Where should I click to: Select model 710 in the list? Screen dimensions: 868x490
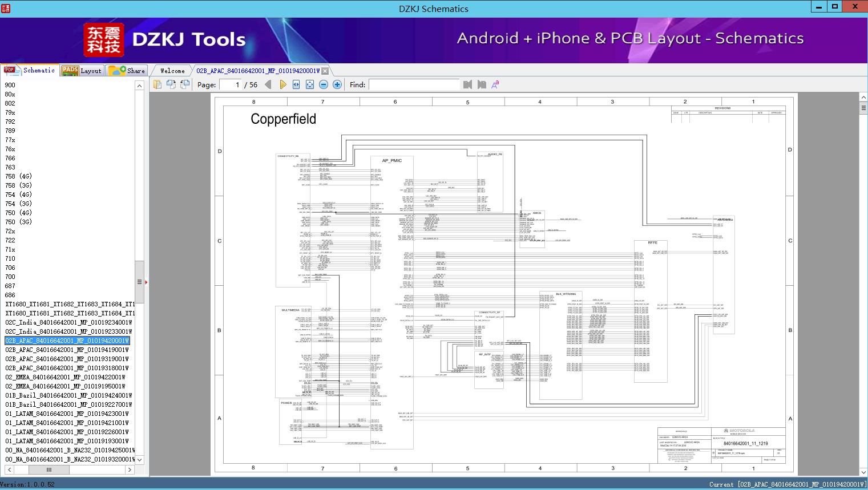pos(10,258)
